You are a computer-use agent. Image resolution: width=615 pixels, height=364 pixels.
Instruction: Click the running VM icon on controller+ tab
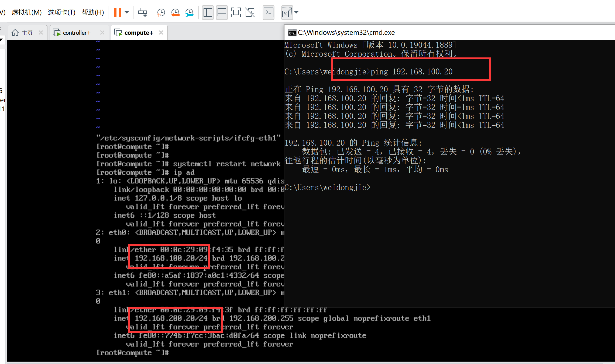pyautogui.click(x=57, y=33)
